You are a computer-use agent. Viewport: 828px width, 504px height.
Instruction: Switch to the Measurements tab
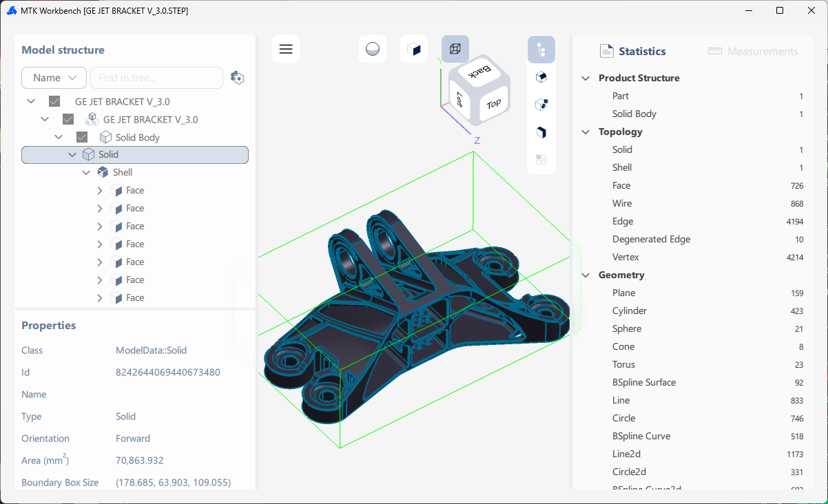click(753, 52)
